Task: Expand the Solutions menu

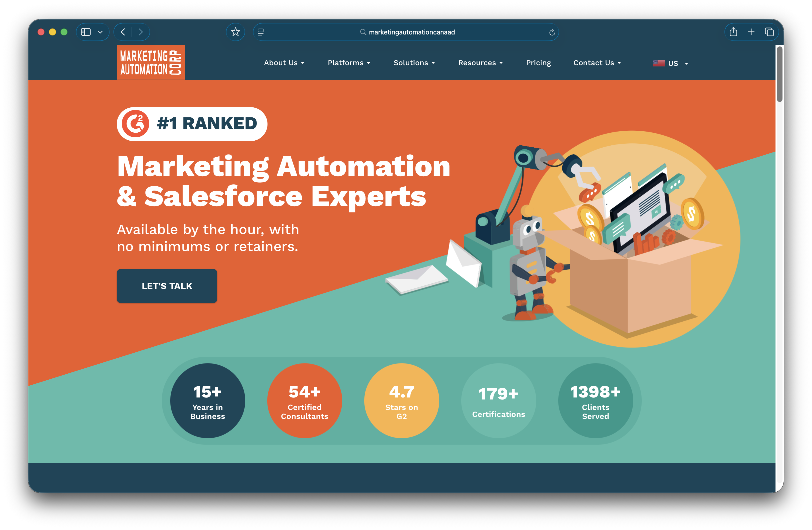Action: tap(414, 63)
